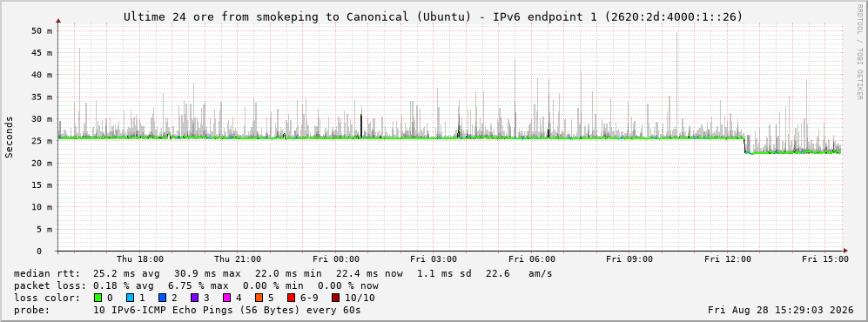Pick the purple loss color 3 swatch
The width and height of the screenshot is (868, 322).
click(194, 298)
